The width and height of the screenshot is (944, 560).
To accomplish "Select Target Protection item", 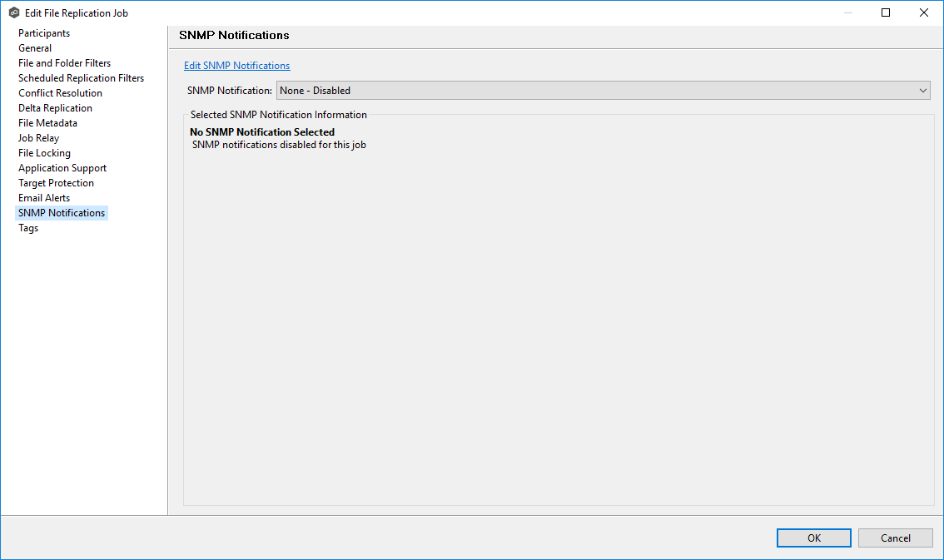I will 56,183.
